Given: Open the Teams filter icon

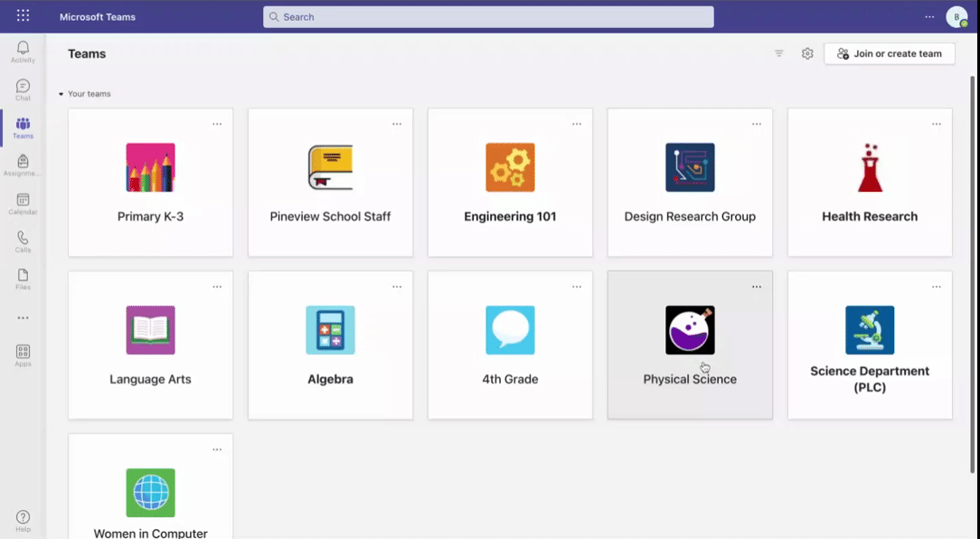Looking at the screenshot, I should [x=778, y=53].
